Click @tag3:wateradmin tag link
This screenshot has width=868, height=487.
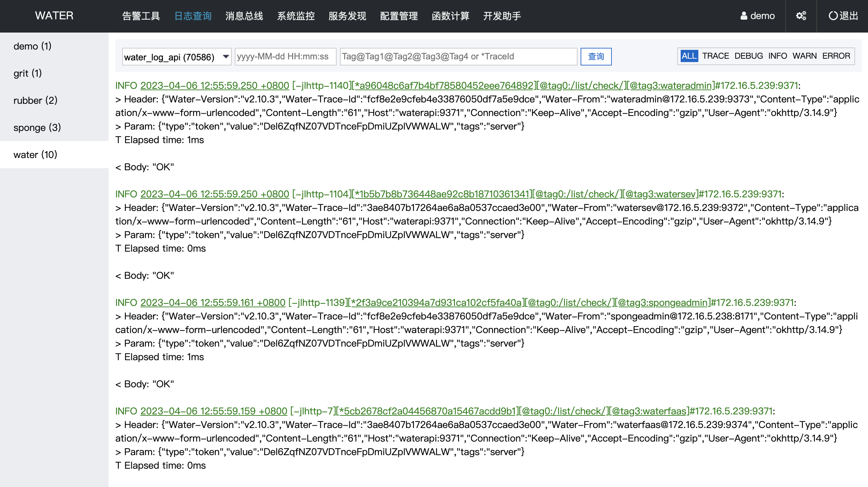(x=671, y=85)
